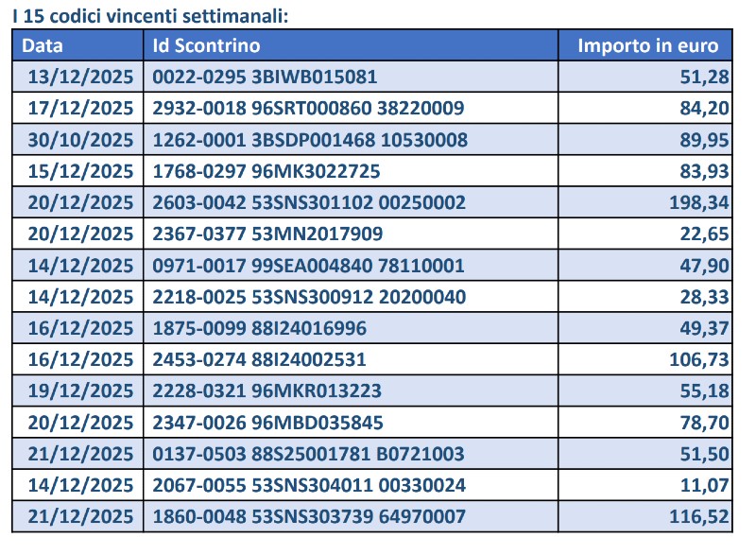Image resolution: width=756 pixels, height=555 pixels.
Task: Select receipt ID 0022-0295 3BIWB015081
Action: point(265,77)
